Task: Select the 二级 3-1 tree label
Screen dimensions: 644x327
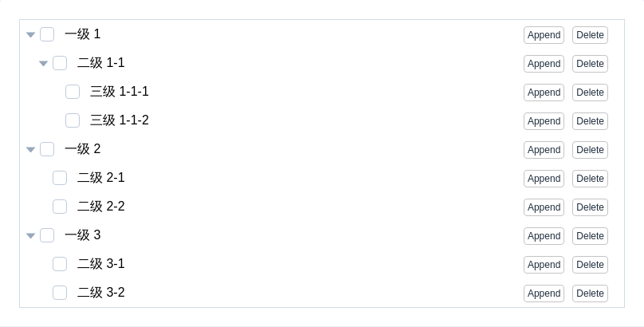Action: [101, 264]
